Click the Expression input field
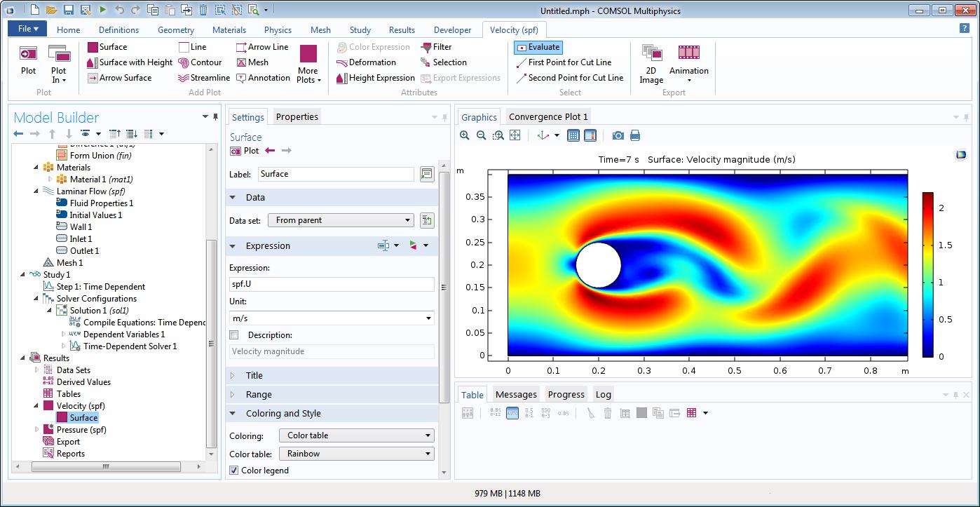 (x=332, y=284)
